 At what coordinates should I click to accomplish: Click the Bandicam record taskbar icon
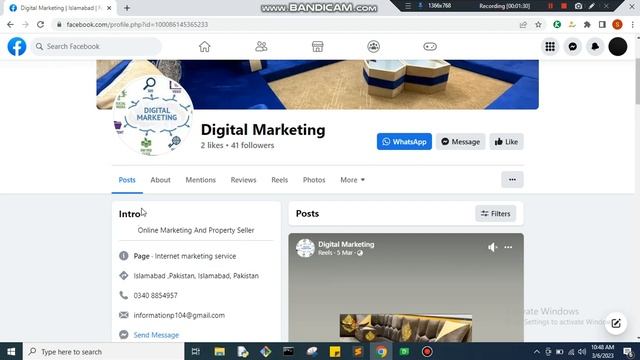click(427, 351)
